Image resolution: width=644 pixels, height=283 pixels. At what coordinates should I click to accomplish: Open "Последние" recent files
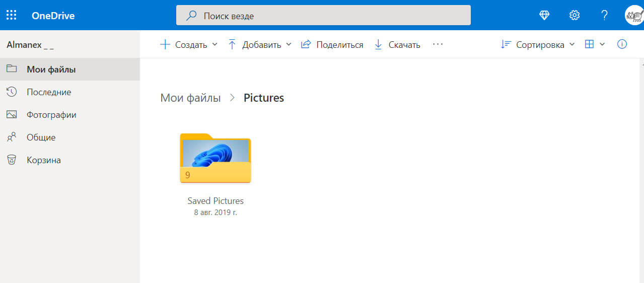(70, 92)
